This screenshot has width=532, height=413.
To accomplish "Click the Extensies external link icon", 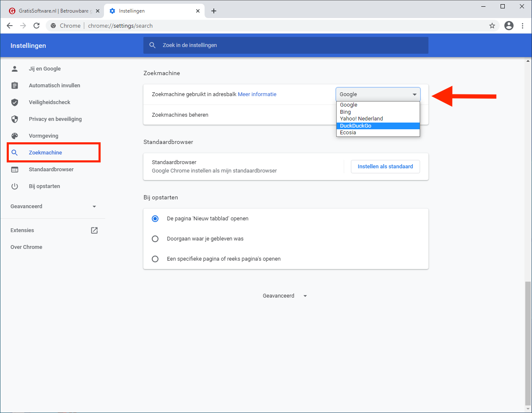I will tap(94, 230).
